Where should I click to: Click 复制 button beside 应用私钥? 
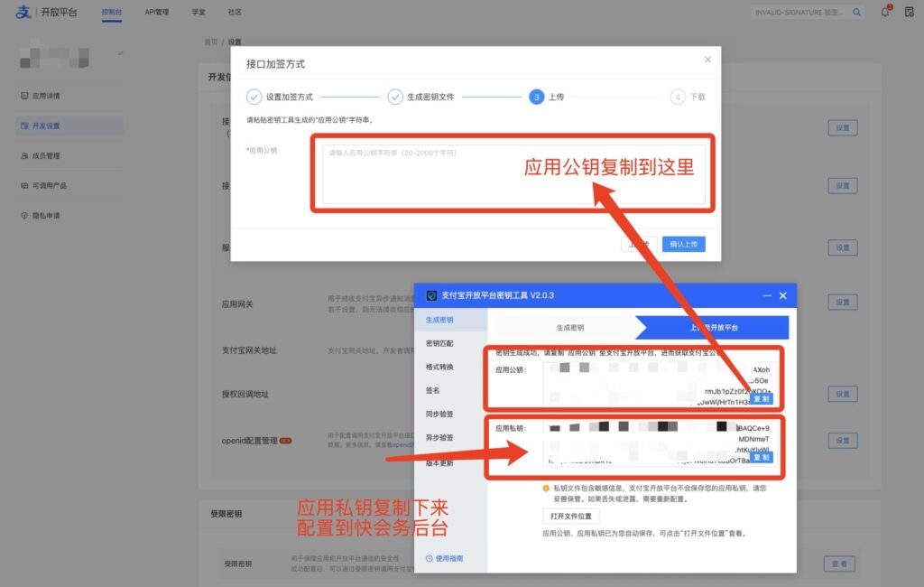pos(762,457)
